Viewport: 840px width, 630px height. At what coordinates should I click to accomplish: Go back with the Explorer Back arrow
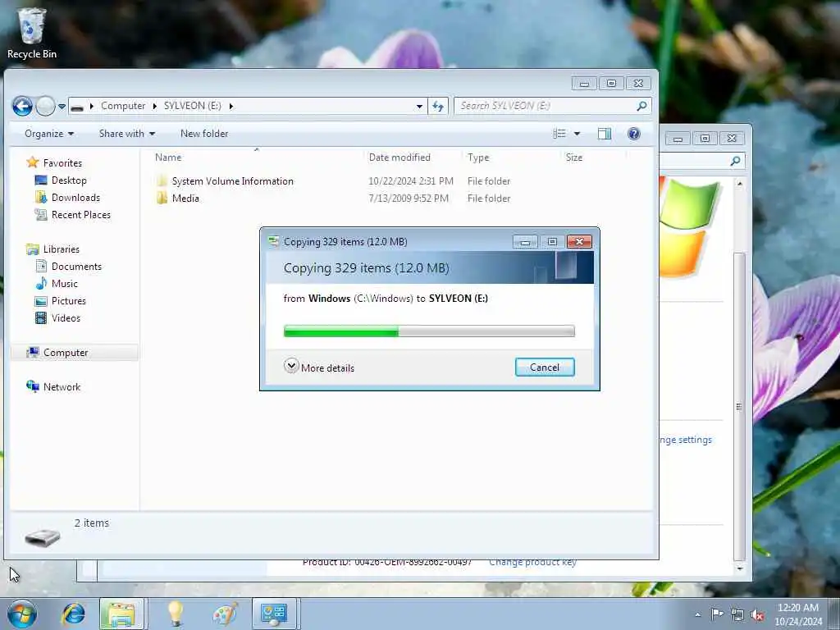click(x=22, y=106)
